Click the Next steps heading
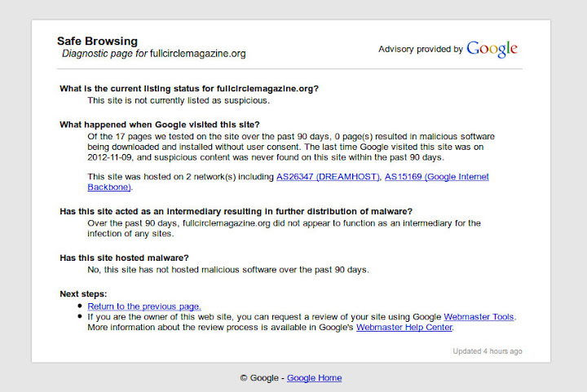 coord(84,294)
